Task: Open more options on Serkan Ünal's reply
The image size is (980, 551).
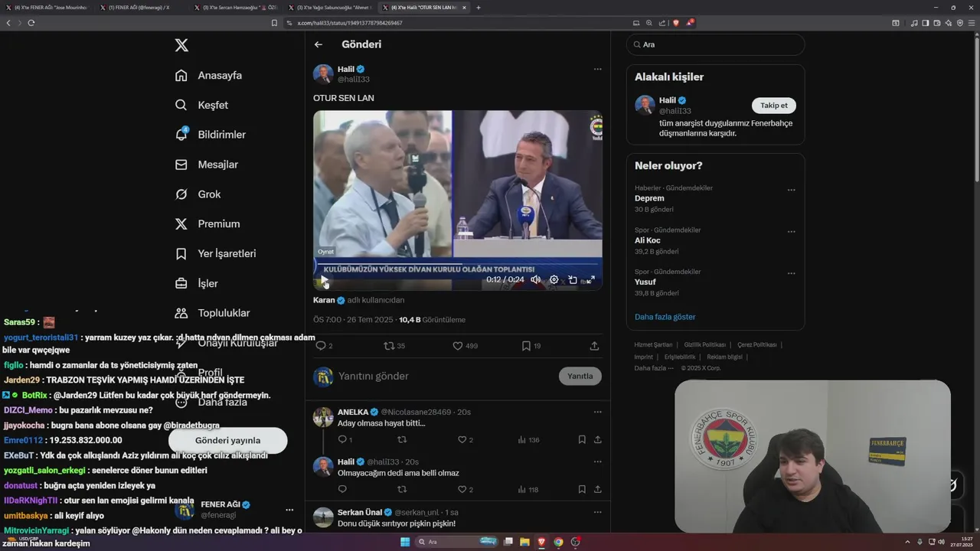Action: click(597, 512)
